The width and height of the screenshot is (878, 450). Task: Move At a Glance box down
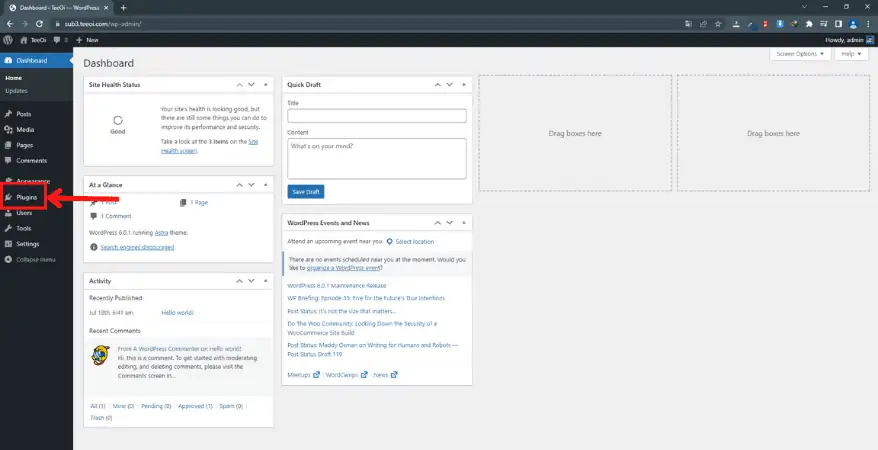tap(251, 185)
